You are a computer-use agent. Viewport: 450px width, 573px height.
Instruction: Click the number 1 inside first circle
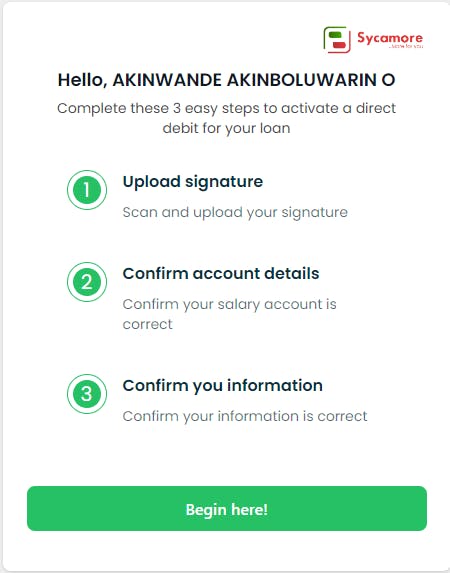point(87,190)
